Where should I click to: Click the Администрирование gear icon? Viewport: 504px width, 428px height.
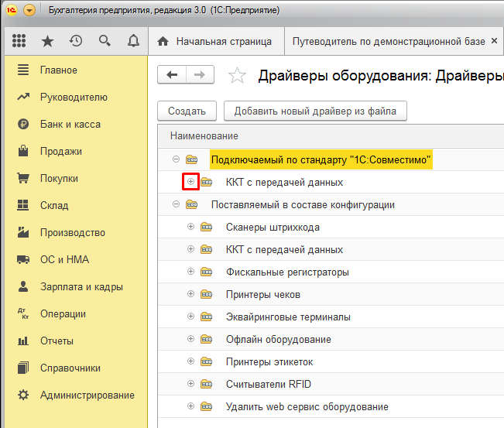click(23, 395)
